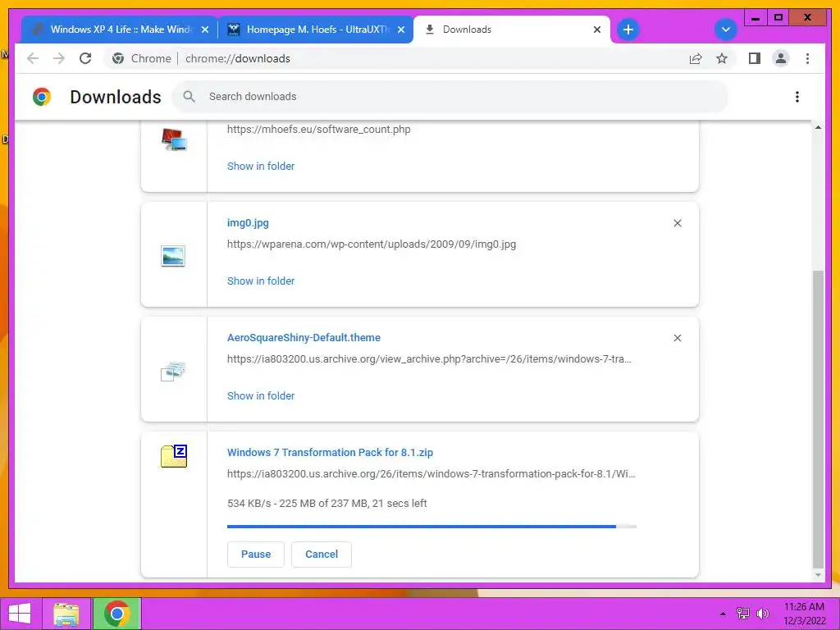Open the profile avatar icon
This screenshot has height=630, width=840.
coord(781,58)
